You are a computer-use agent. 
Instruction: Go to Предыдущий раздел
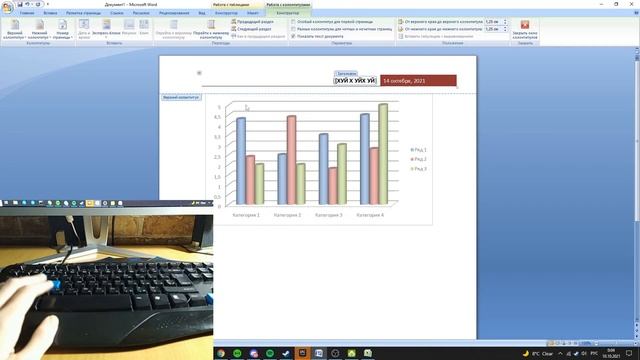pos(252,22)
